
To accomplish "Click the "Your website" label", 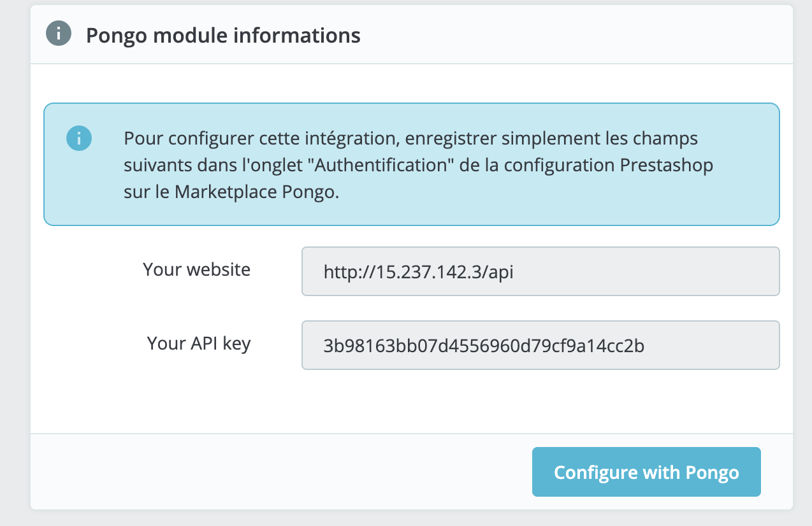I will pos(196,269).
